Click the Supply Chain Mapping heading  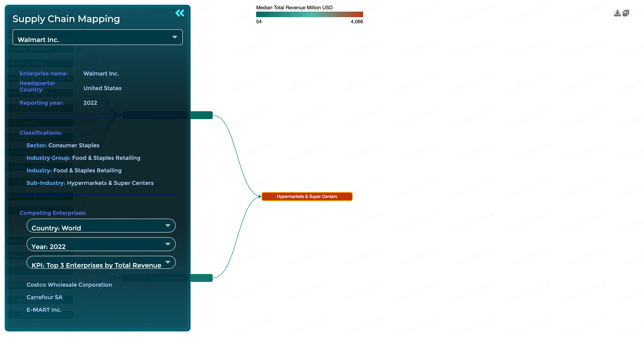[66, 19]
